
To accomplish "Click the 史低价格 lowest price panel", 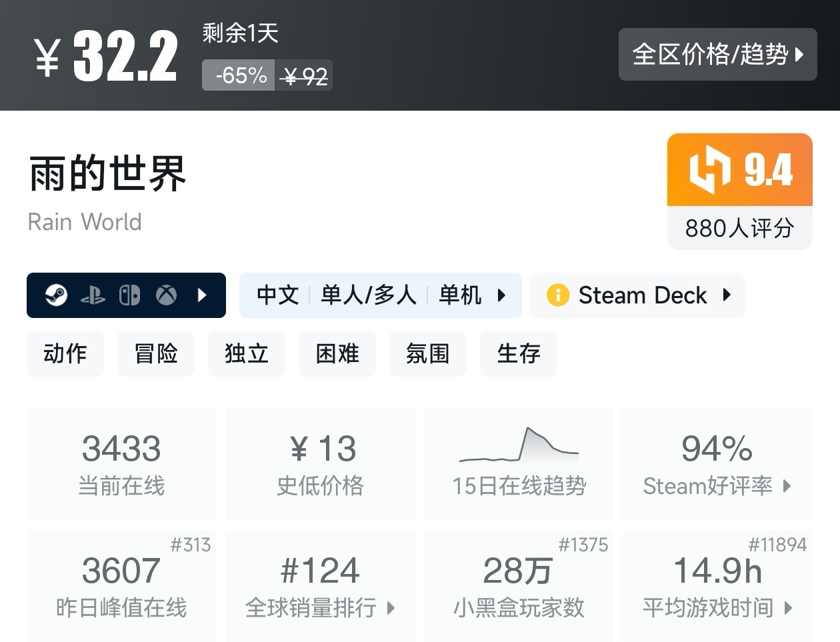I will (320, 463).
